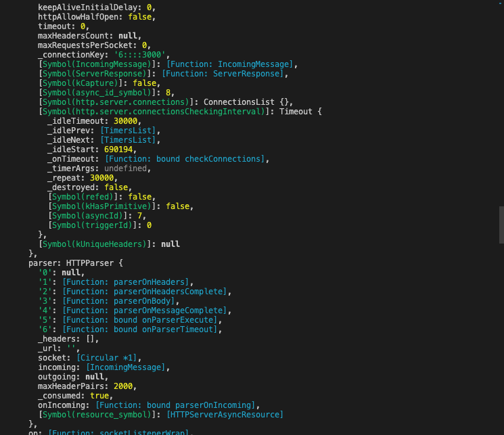Click the '_idleNext: [TimersList]' line
This screenshot has height=435, width=504.
[104, 140]
